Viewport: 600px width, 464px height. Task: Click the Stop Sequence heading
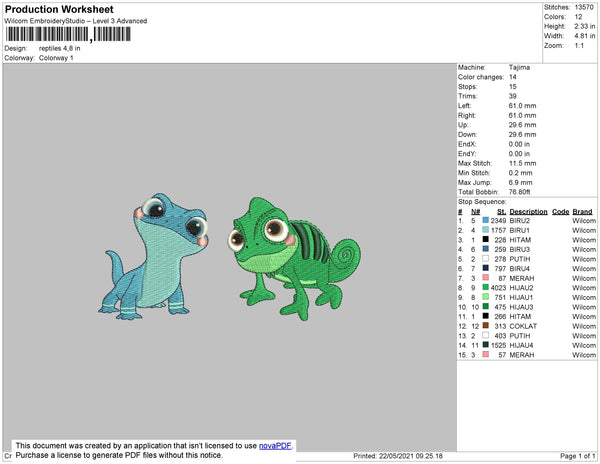coord(482,202)
